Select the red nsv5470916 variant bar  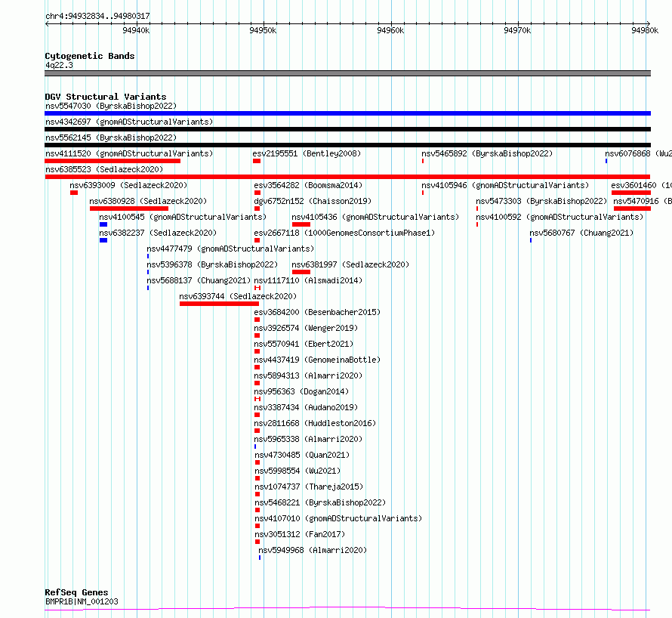click(632, 209)
